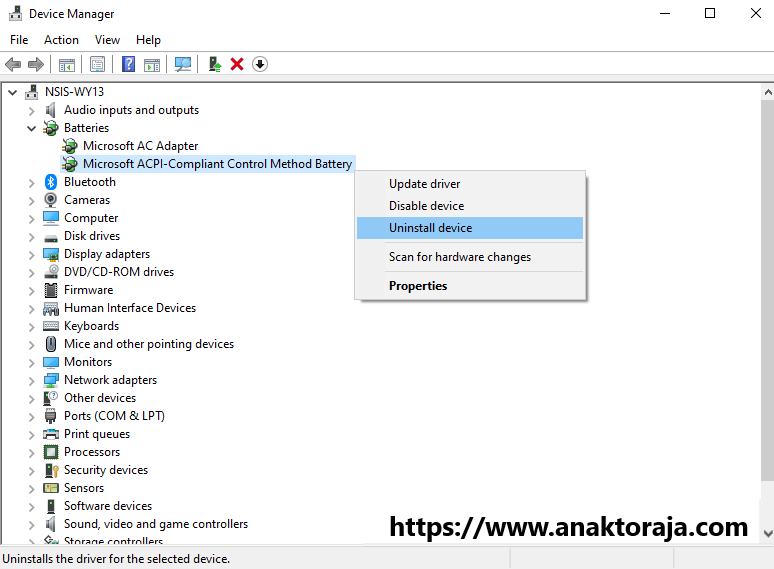This screenshot has height=569, width=774.
Task: Click the Security devices key icon
Action: click(51, 470)
